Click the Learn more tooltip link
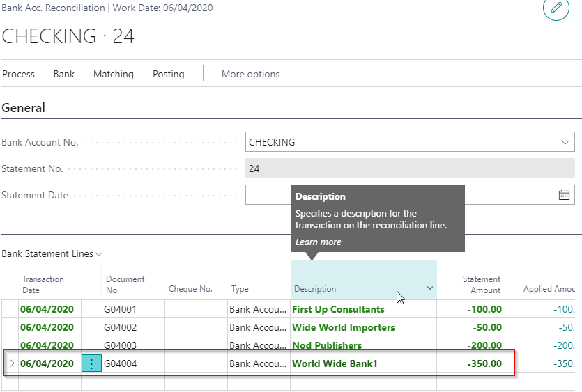Screen dimensions: 582x392 318,242
